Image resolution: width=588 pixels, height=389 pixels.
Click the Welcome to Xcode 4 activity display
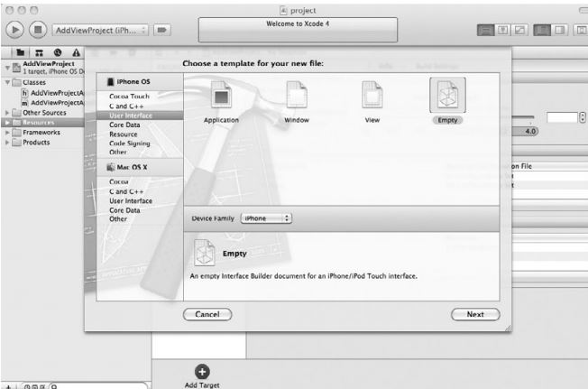(298, 30)
